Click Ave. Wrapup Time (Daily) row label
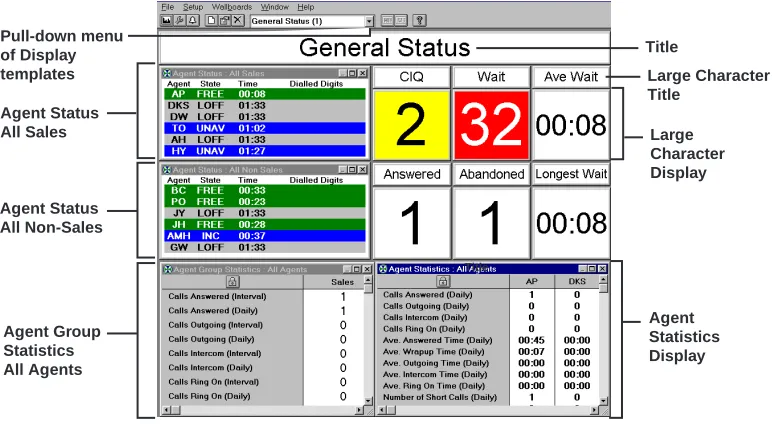The width and height of the screenshot is (772, 428). point(433,352)
